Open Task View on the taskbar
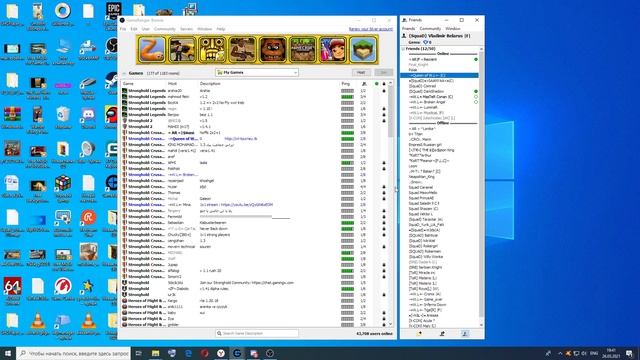Image resolution: width=640 pixels, height=360 pixels. tap(138, 353)
